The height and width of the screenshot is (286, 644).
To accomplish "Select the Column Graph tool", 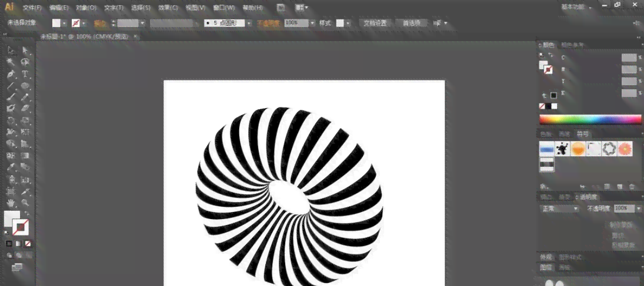I will (25, 179).
